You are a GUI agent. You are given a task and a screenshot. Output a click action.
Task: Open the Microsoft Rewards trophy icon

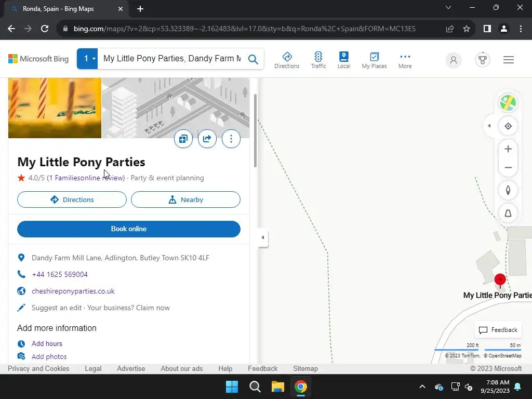coord(483,60)
